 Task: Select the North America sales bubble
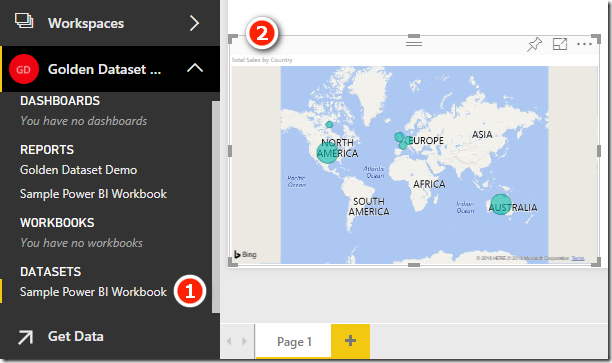tap(327, 152)
